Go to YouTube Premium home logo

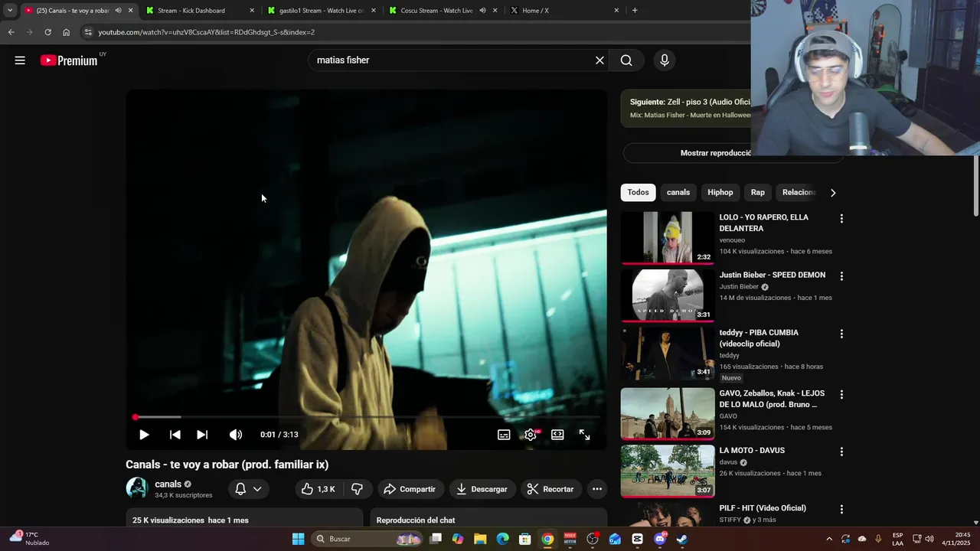click(69, 60)
